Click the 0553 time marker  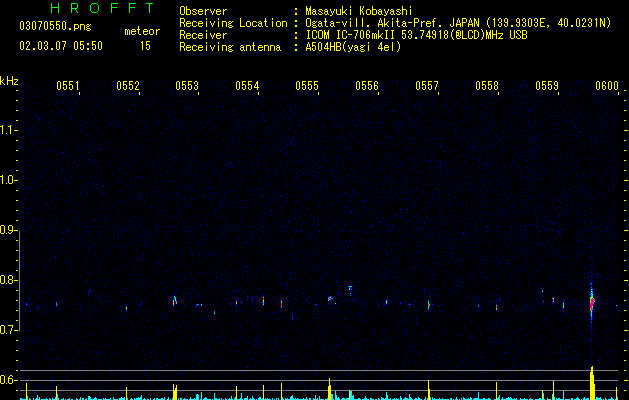pos(187,85)
